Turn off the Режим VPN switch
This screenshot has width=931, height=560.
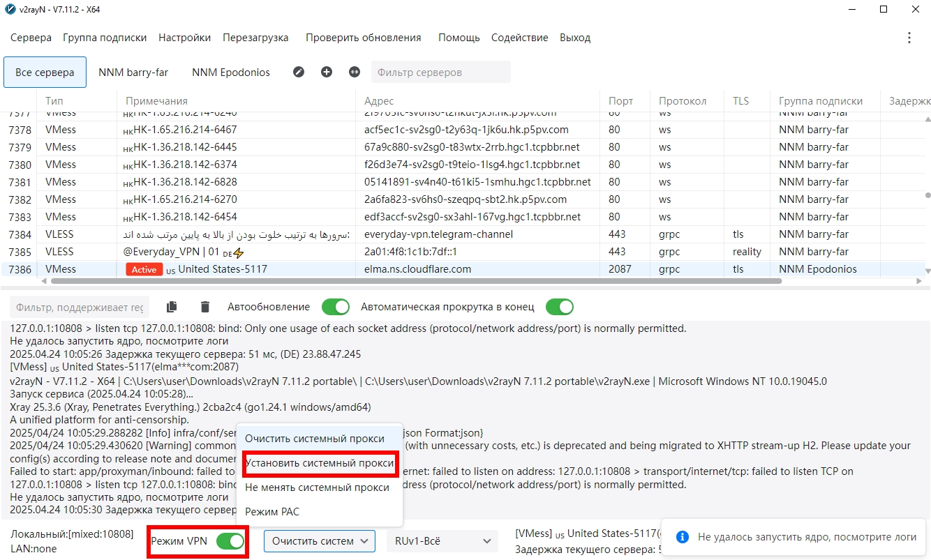(230, 541)
